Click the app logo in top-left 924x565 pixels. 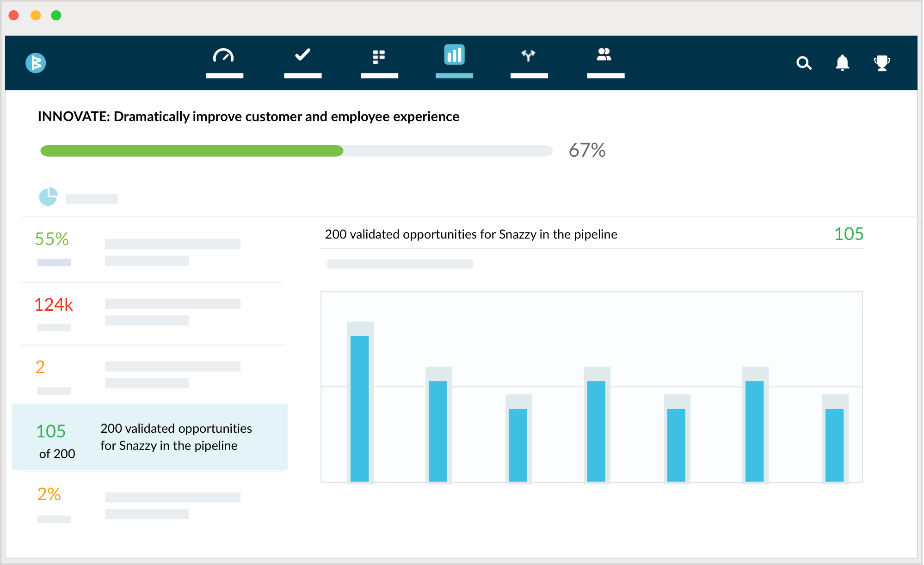point(36,63)
